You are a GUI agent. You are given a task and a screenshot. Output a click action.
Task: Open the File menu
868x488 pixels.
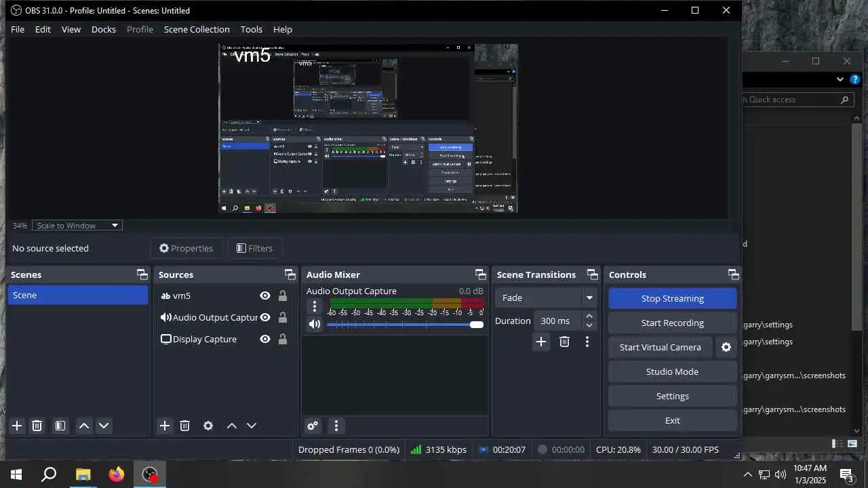[x=18, y=29]
